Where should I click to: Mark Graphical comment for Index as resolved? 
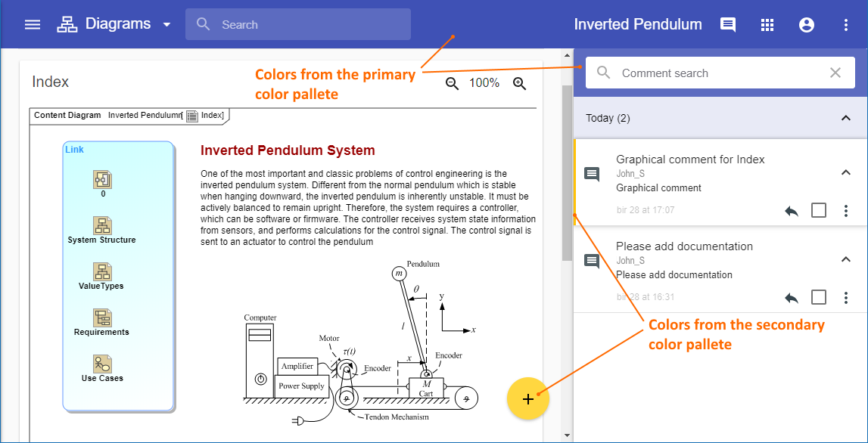pyautogui.click(x=819, y=210)
